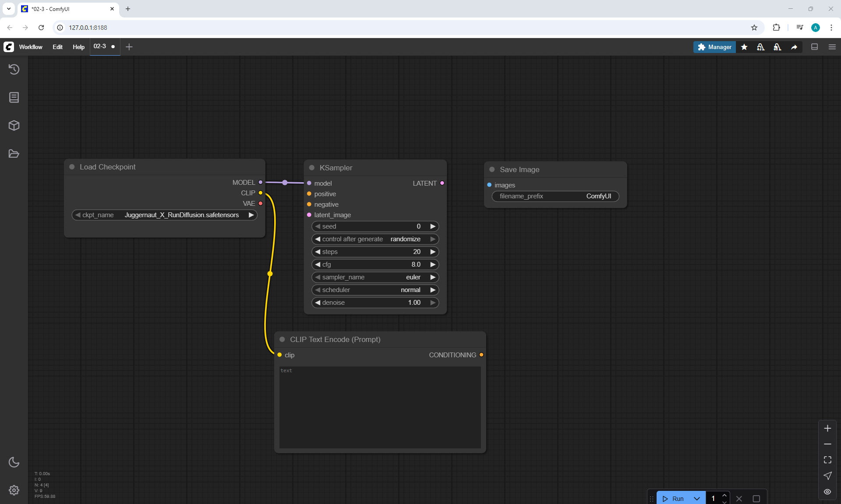The height and width of the screenshot is (504, 841).
Task: Open settings gear icon in sidebar
Action: (x=14, y=490)
